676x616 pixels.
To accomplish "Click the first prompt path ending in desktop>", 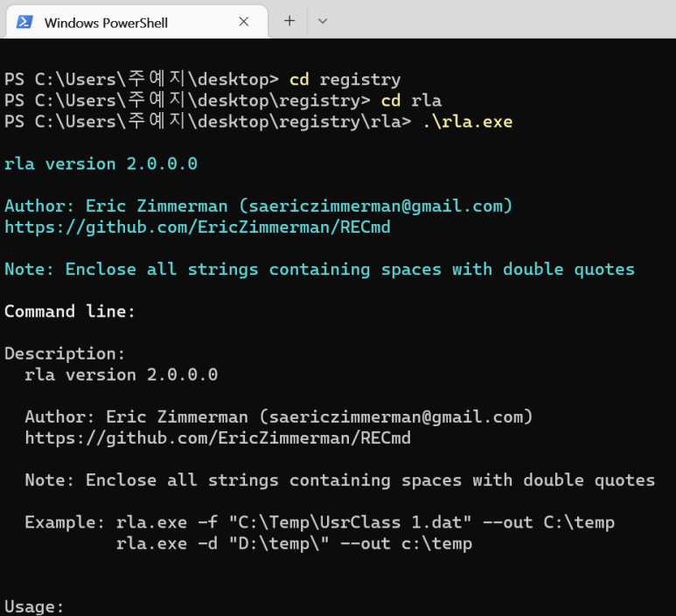I will click(x=142, y=80).
